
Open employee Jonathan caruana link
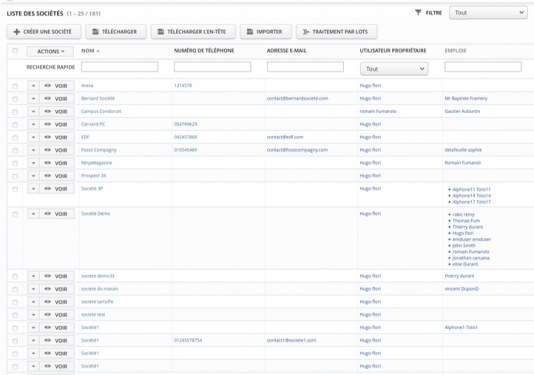coord(471,258)
